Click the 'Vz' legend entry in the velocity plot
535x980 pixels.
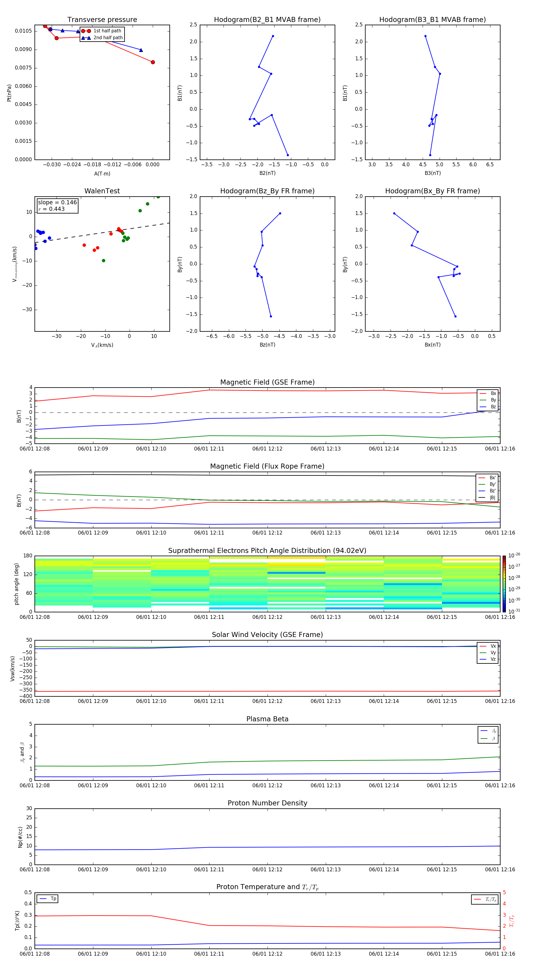pyautogui.click(x=488, y=659)
